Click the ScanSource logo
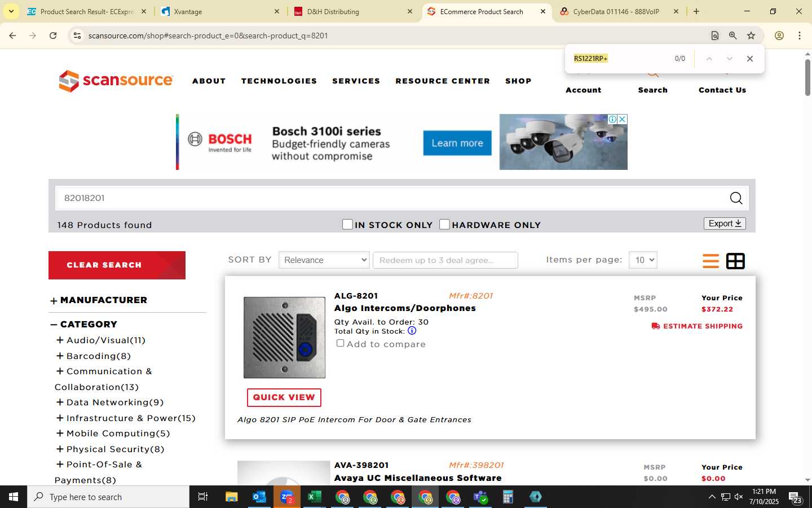812x508 pixels. click(x=116, y=81)
